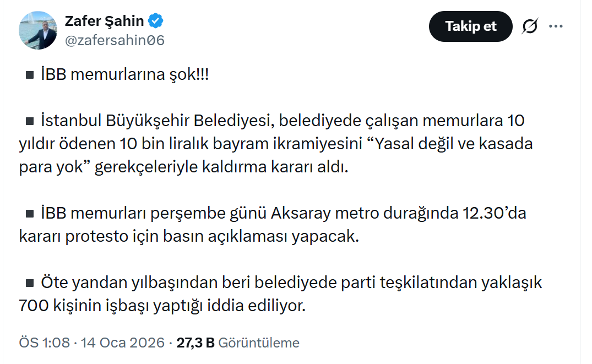592x364 pixels.
Task: Click the headline text "İBB memurlarına şok!!!"
Action: [x=124, y=75]
